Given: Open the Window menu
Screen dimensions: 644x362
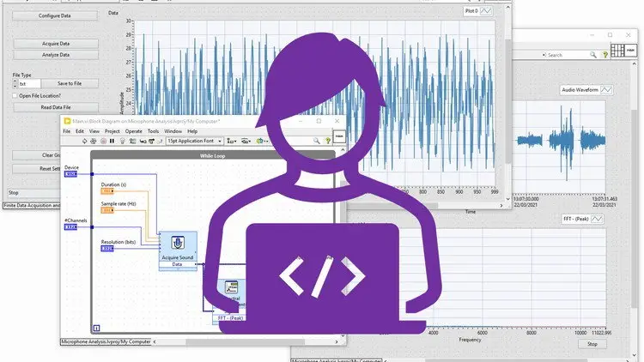Looking at the screenshot, I should [x=173, y=131].
